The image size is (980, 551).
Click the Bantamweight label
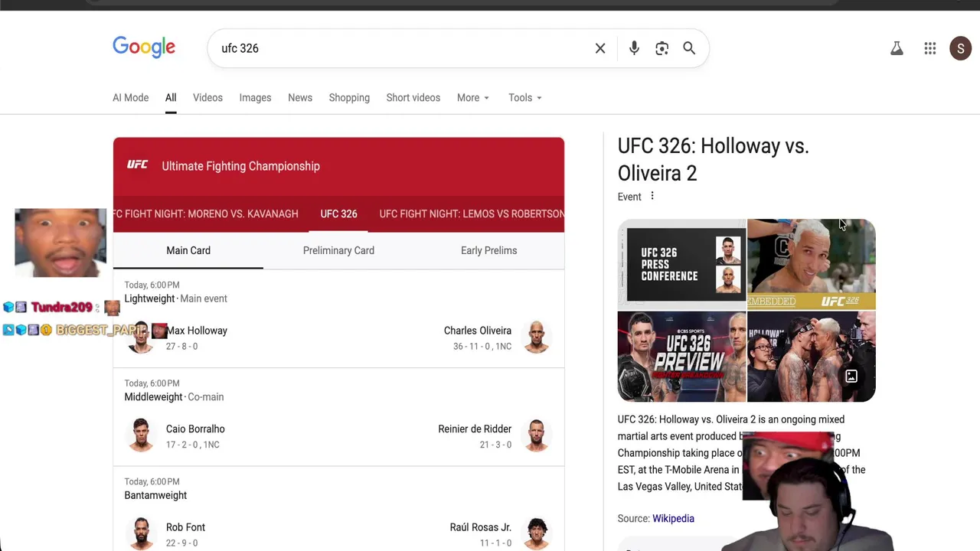tap(155, 495)
